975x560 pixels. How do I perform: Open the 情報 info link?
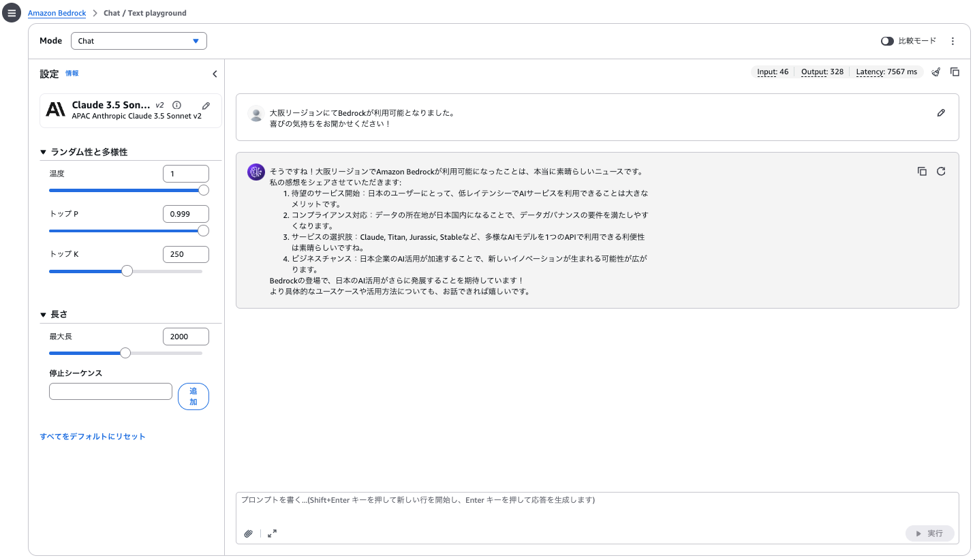[72, 74]
